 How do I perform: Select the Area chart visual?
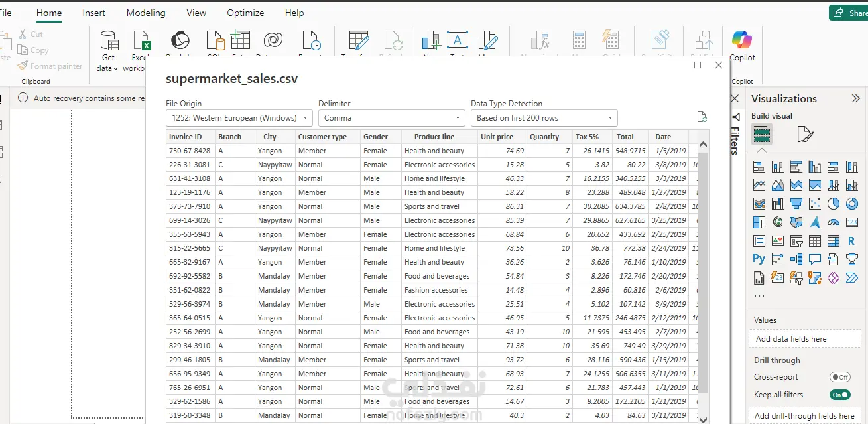pyautogui.click(x=778, y=185)
